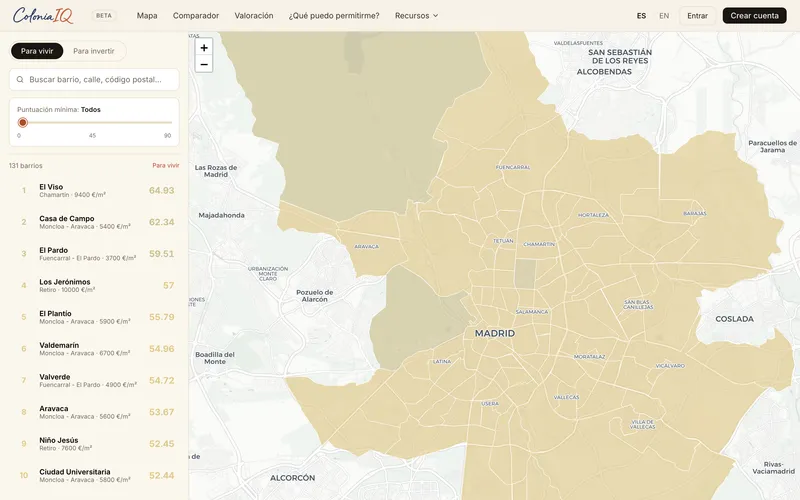Click the slider track near 90
The width and height of the screenshot is (800, 500).
tap(168, 122)
